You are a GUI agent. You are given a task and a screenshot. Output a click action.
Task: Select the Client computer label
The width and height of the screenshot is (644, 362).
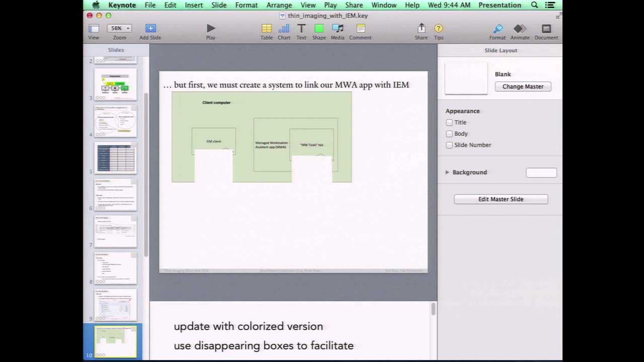pyautogui.click(x=216, y=103)
